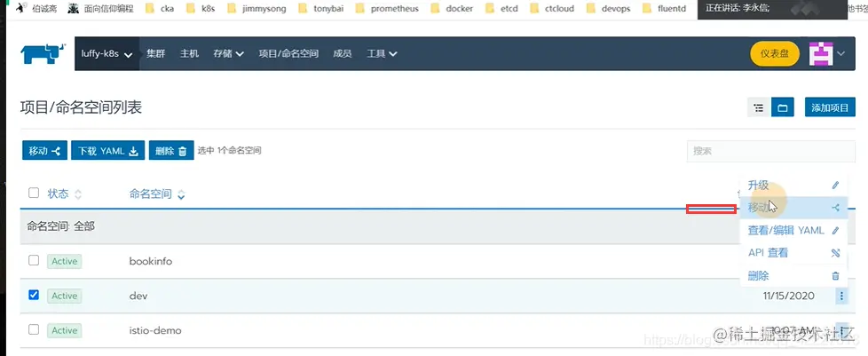868x356 pixels.
Task: Open the istio-demo row three-dot menu
Action: [841, 330]
